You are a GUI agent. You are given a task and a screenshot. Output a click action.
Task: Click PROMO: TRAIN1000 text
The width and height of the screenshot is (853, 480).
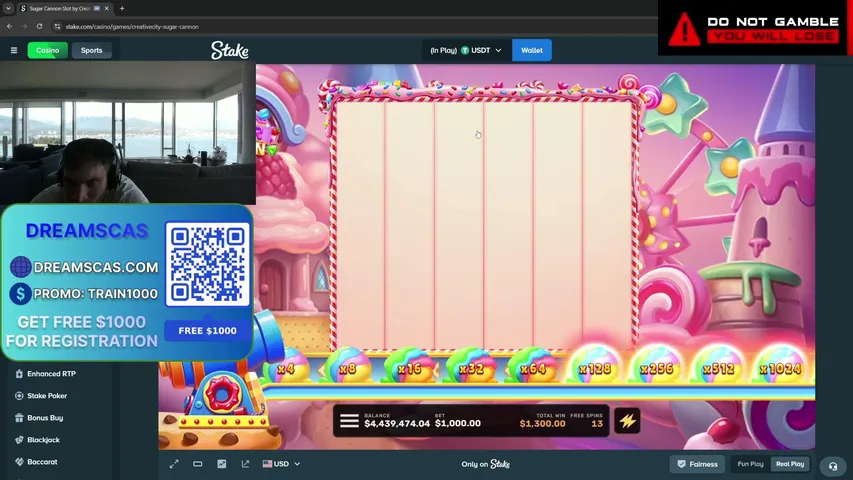(x=95, y=294)
